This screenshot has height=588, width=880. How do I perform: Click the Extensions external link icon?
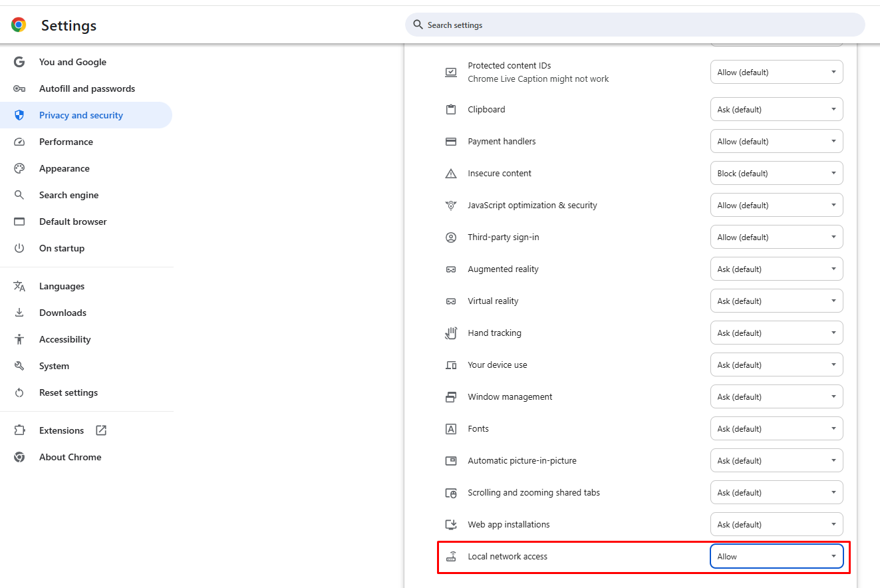(101, 430)
